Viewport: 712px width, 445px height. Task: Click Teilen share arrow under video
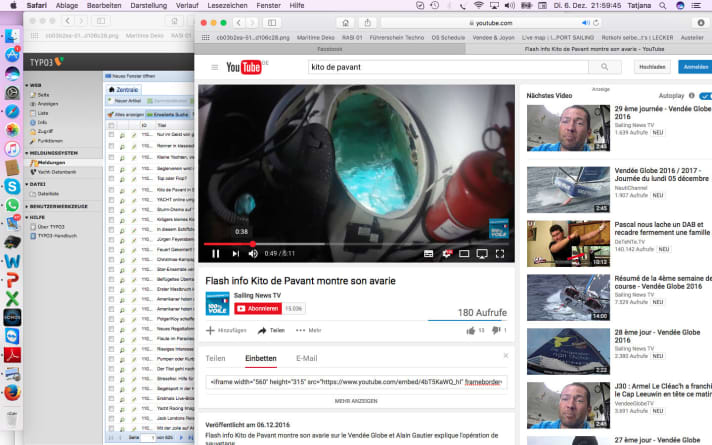[x=271, y=331]
